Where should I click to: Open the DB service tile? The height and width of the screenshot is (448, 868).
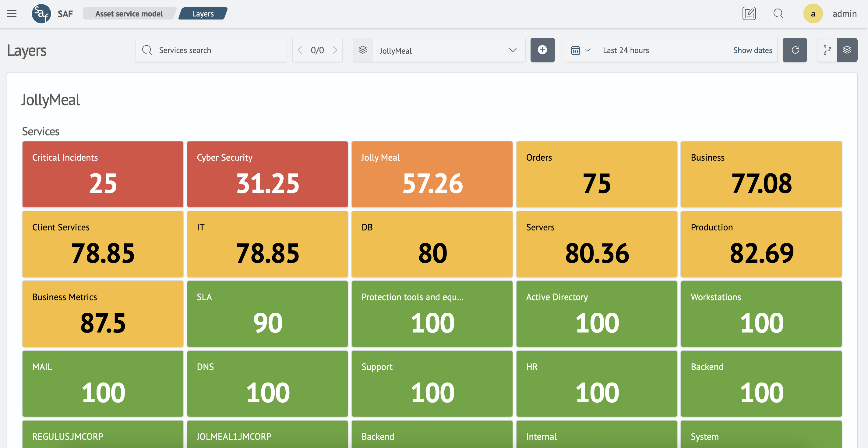pos(432,244)
